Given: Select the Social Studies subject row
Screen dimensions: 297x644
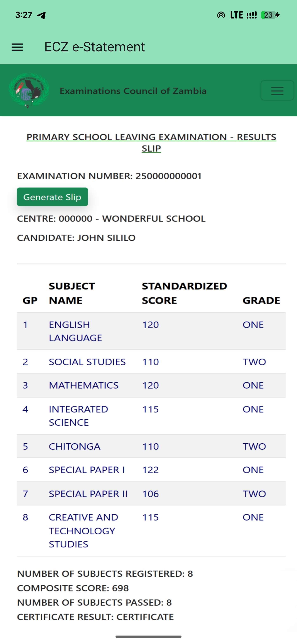Looking at the screenshot, I should (151, 362).
